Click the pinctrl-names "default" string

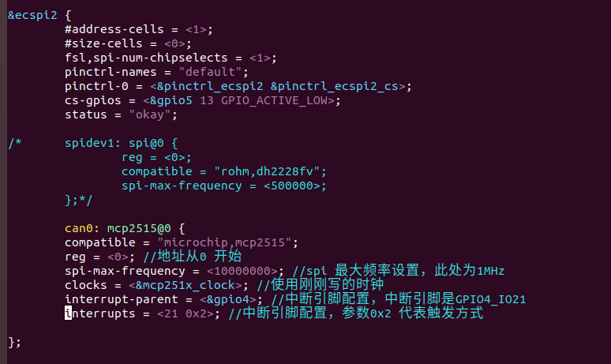click(x=186, y=73)
